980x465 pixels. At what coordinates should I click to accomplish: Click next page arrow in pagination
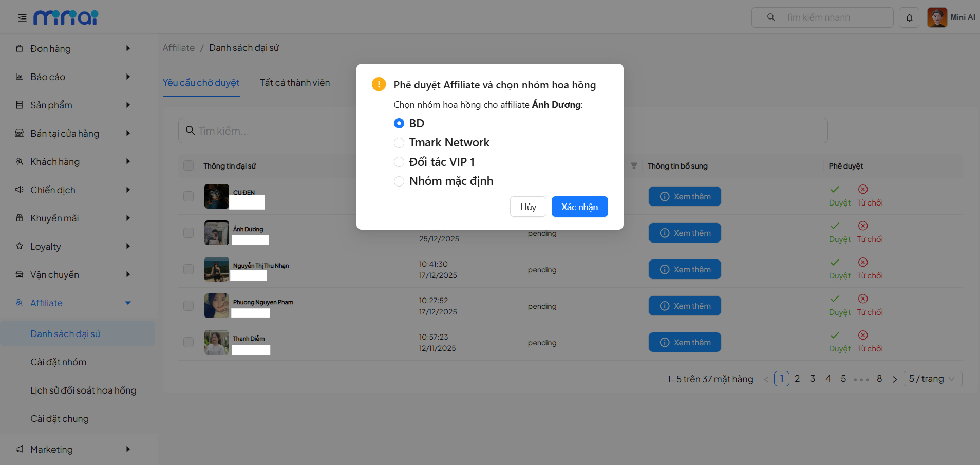click(895, 379)
